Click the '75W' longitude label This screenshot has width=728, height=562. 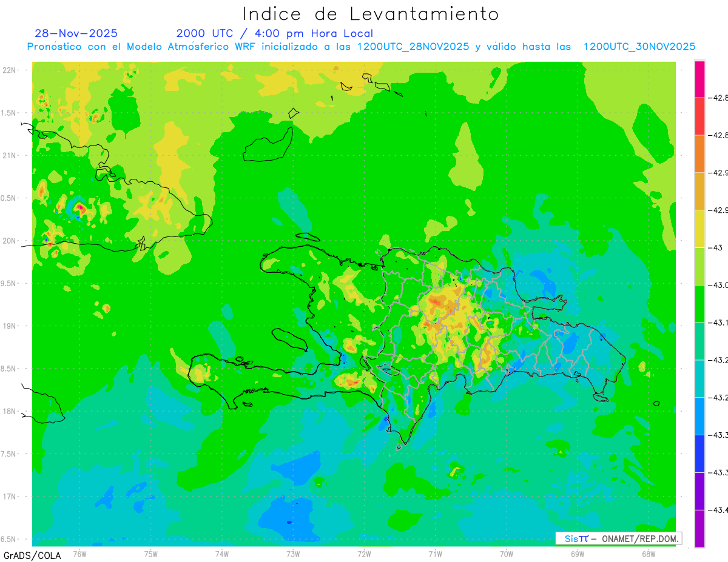pos(151,554)
